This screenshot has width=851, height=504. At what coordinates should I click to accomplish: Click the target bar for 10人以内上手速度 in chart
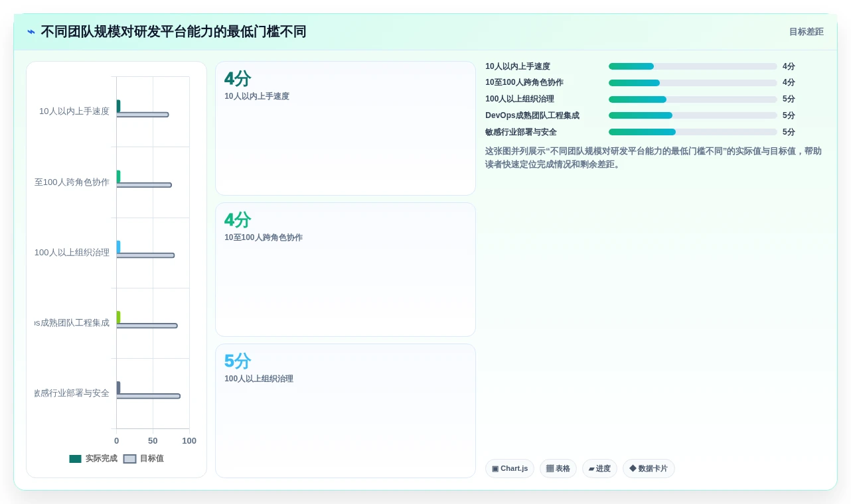tap(142, 115)
